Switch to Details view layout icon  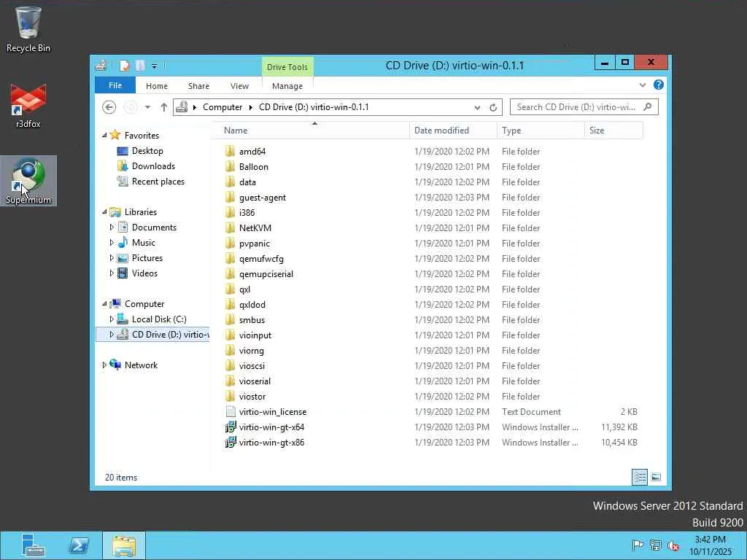(x=639, y=477)
